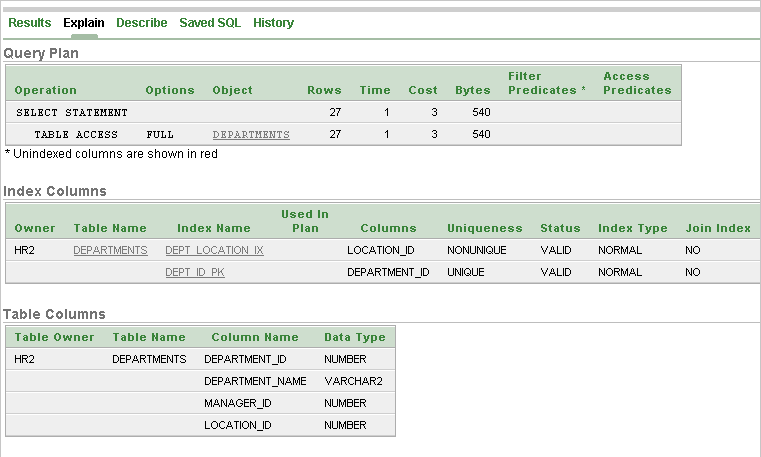Click the Filter Predicates column header
Viewport: 761px width, 457px height.
(547, 83)
